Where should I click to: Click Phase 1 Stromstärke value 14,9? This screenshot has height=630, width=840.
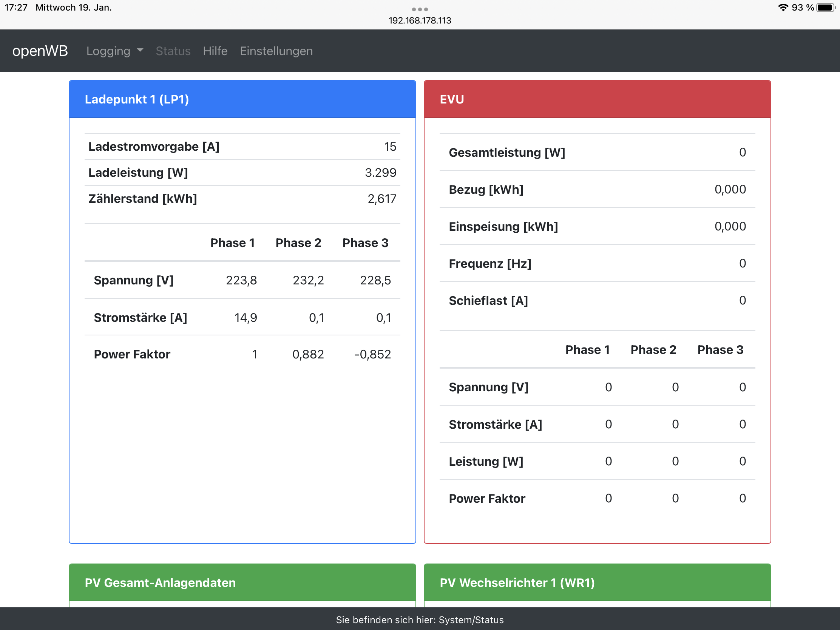pyautogui.click(x=246, y=318)
